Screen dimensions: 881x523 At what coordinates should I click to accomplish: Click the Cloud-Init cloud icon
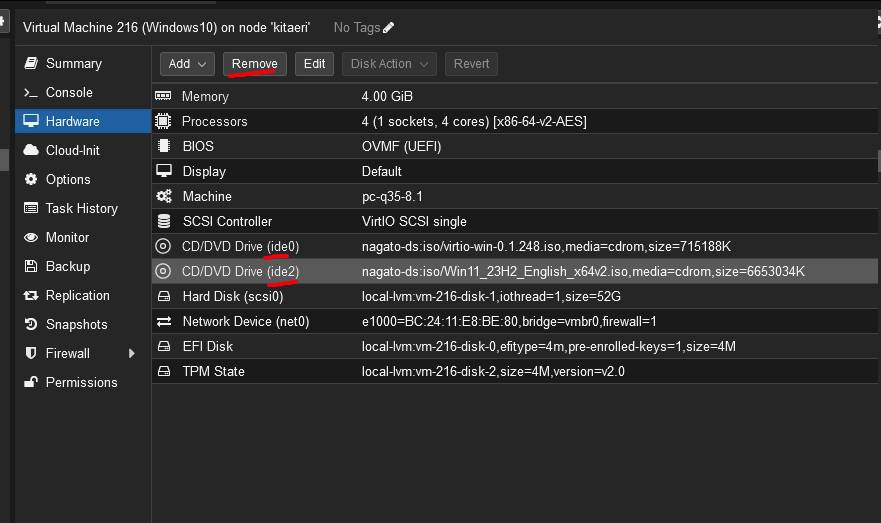(30, 150)
